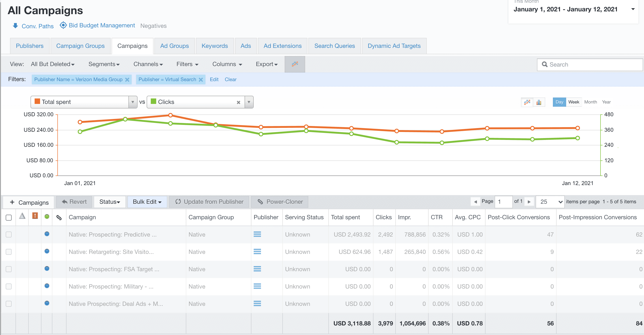Switch to the Ad Groups tab
Screen dimensions: 644x335
174,46
